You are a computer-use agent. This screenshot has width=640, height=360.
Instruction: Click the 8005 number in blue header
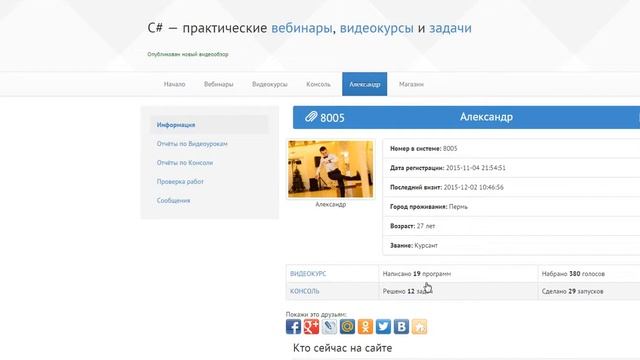click(332, 118)
